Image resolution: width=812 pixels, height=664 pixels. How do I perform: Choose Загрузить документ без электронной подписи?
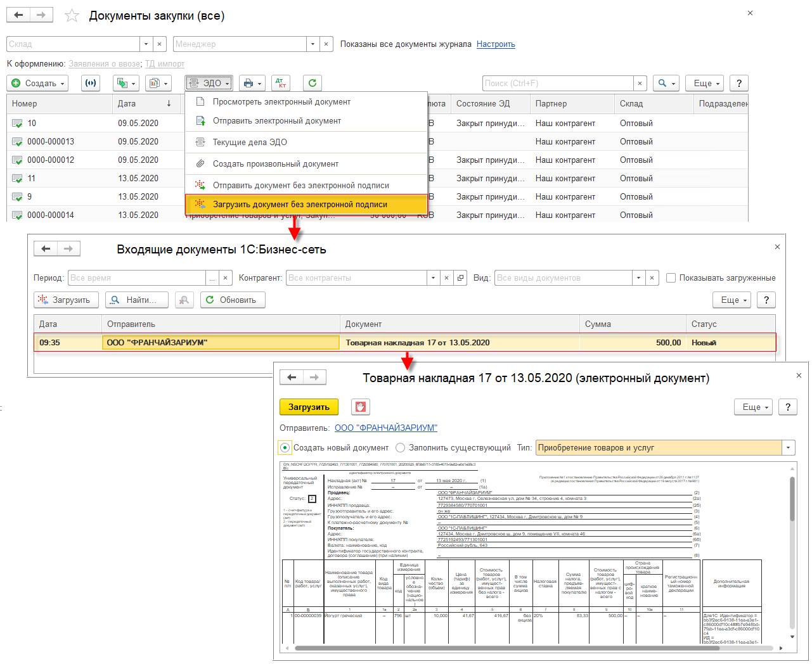[300, 204]
